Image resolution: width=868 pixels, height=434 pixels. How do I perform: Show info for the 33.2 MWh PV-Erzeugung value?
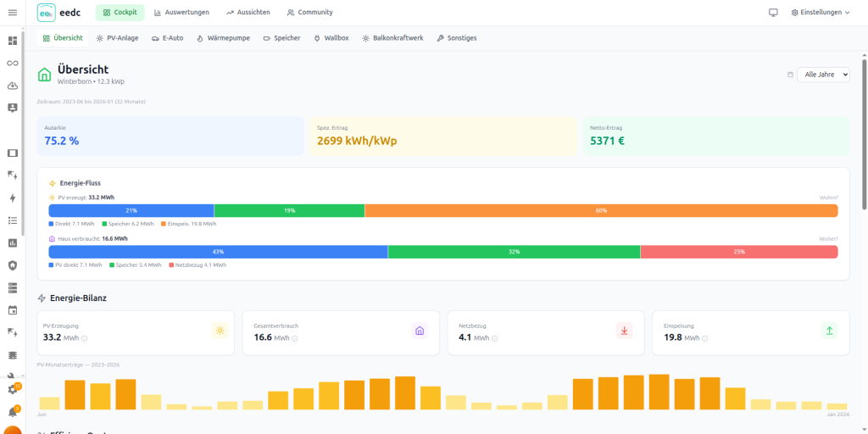(84, 338)
